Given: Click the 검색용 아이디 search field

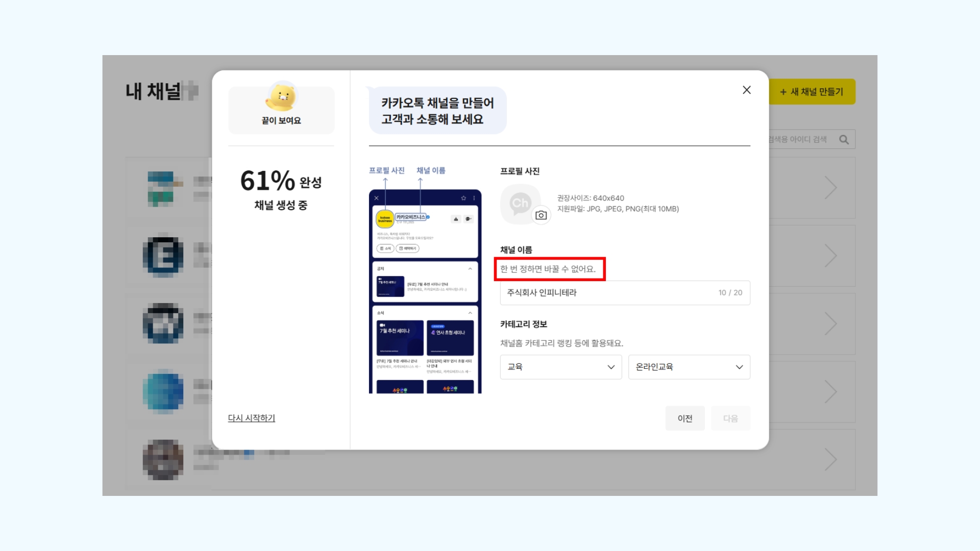Looking at the screenshot, I should [799, 140].
